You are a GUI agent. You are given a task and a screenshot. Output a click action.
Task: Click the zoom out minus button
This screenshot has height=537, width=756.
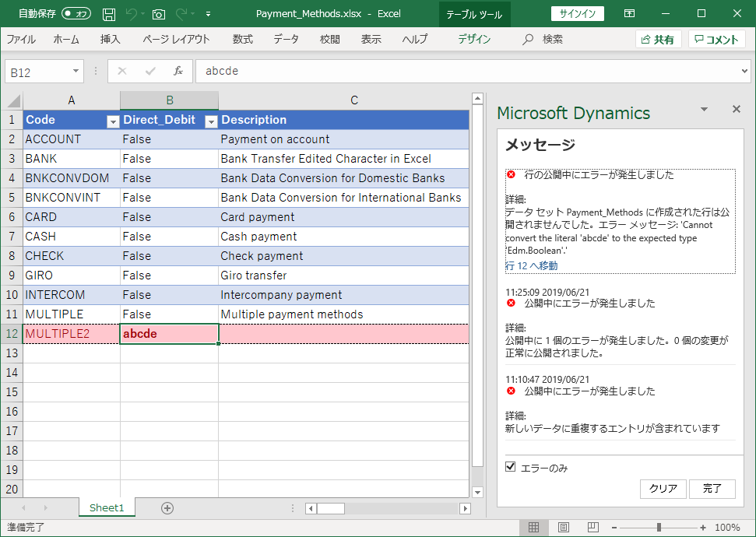coord(614,528)
